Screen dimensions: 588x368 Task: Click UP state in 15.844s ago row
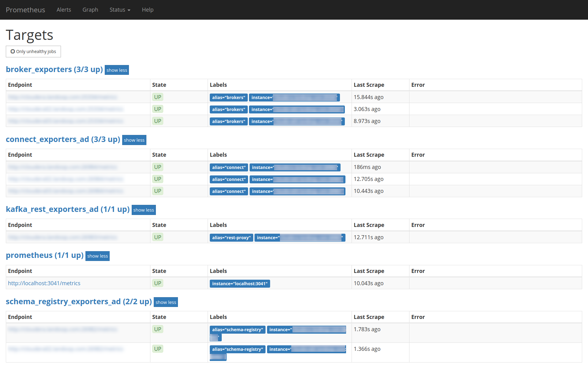158,97
